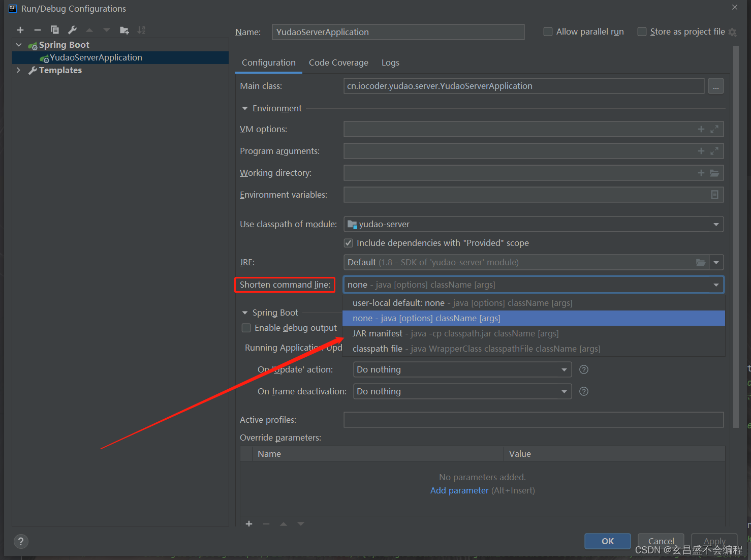Choose classpath file shorten option
Image resolution: width=751 pixels, height=560 pixels.
click(534, 349)
